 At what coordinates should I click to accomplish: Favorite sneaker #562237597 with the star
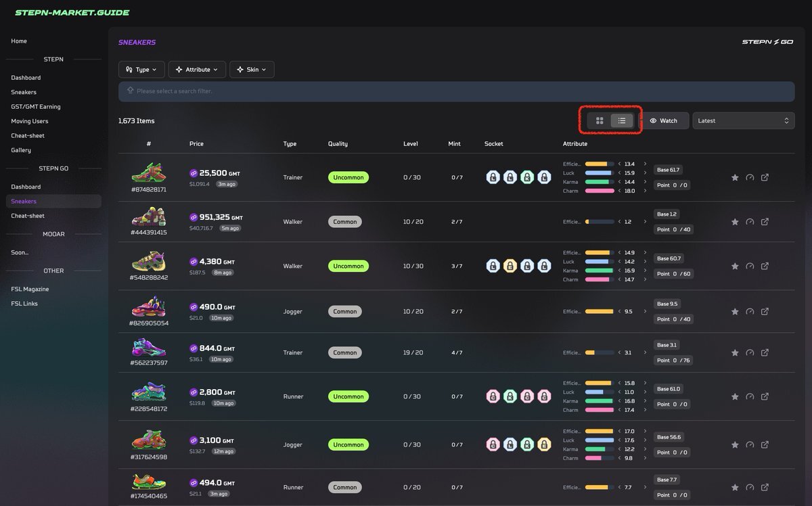pyautogui.click(x=735, y=352)
